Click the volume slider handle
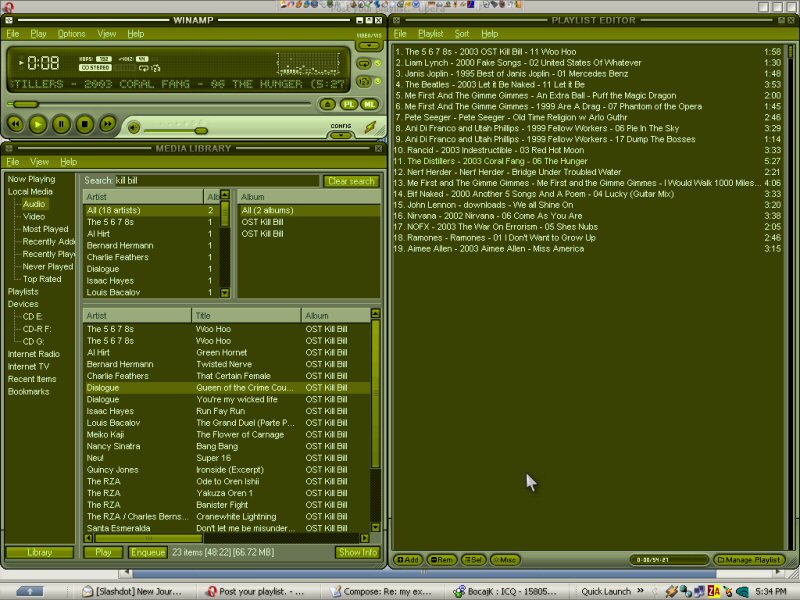800x600 pixels. click(x=201, y=131)
